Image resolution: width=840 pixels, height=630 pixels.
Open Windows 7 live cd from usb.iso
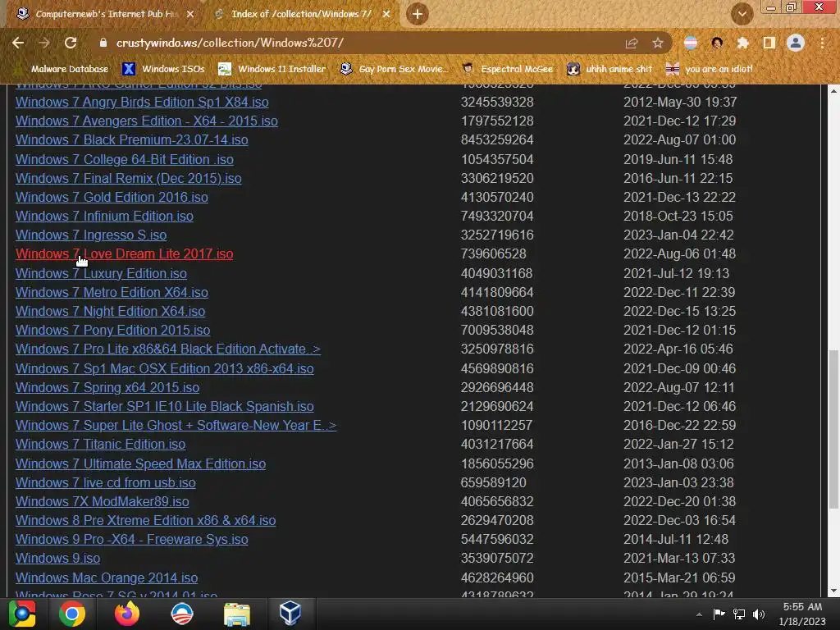coord(106,482)
